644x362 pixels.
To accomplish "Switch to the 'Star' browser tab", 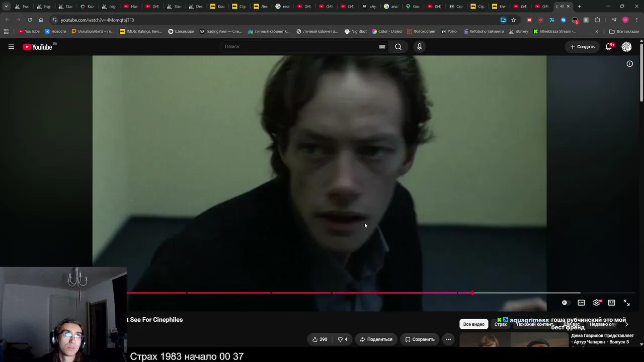I will (x=174, y=7).
